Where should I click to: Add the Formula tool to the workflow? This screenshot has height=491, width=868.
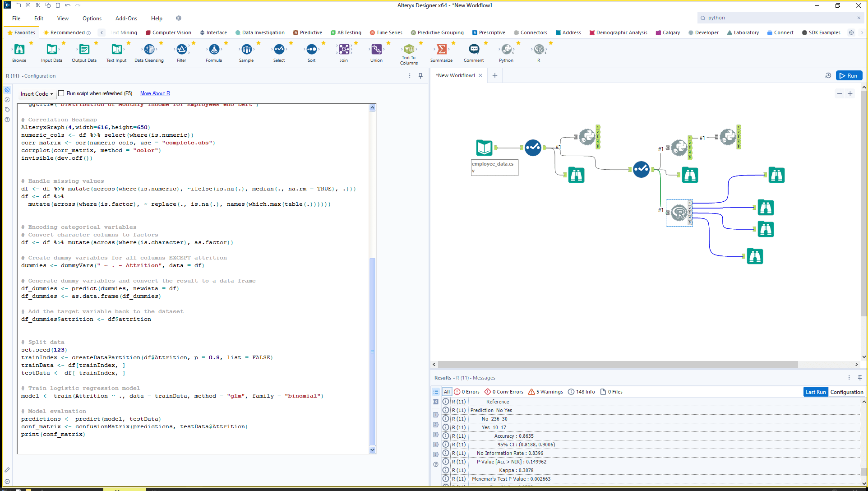214,50
